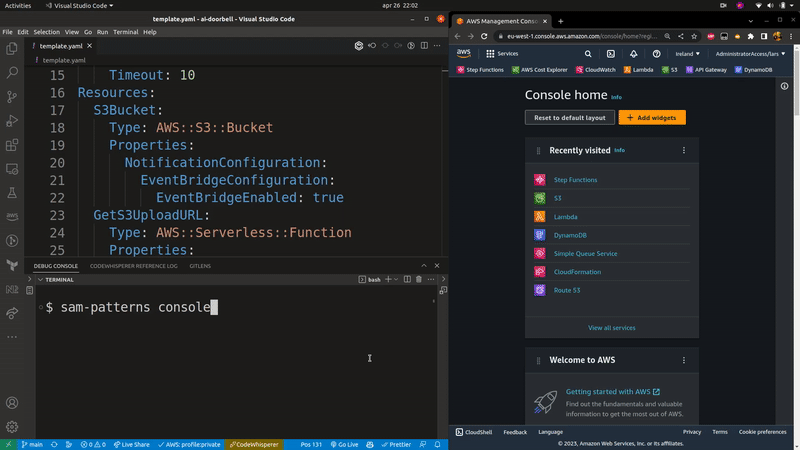Show additional activity bar views ellipsis
This screenshot has height=450, width=800.
(12, 337)
